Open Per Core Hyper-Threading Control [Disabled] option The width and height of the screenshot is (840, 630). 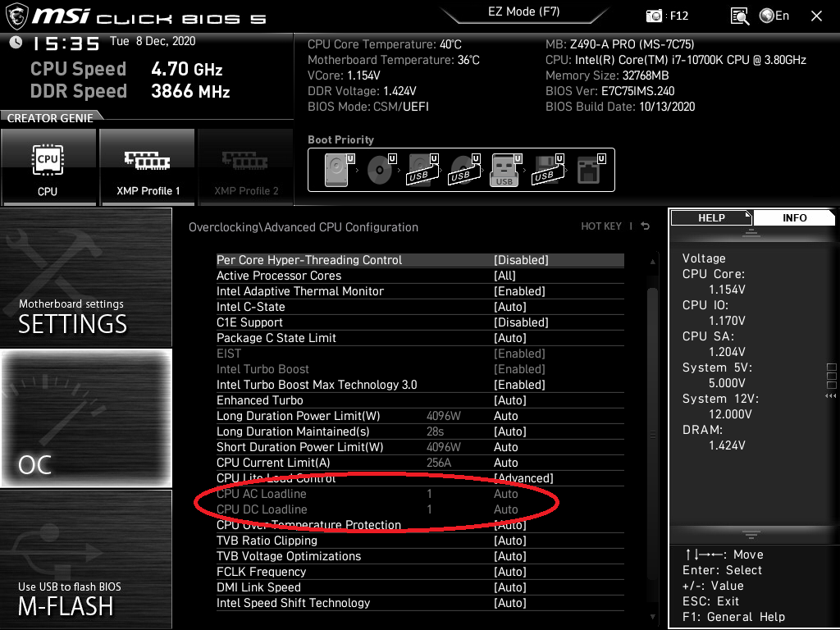pos(420,260)
